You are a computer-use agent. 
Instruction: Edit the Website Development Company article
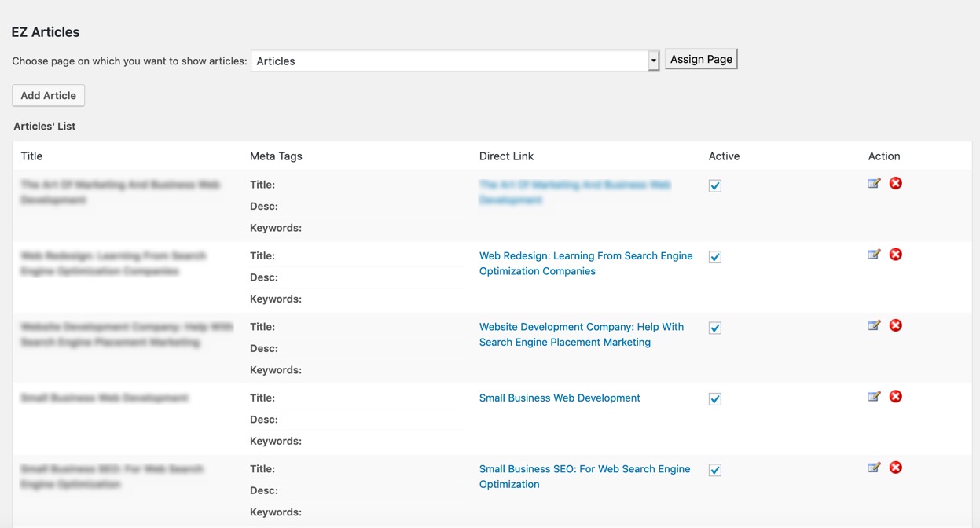click(x=874, y=325)
